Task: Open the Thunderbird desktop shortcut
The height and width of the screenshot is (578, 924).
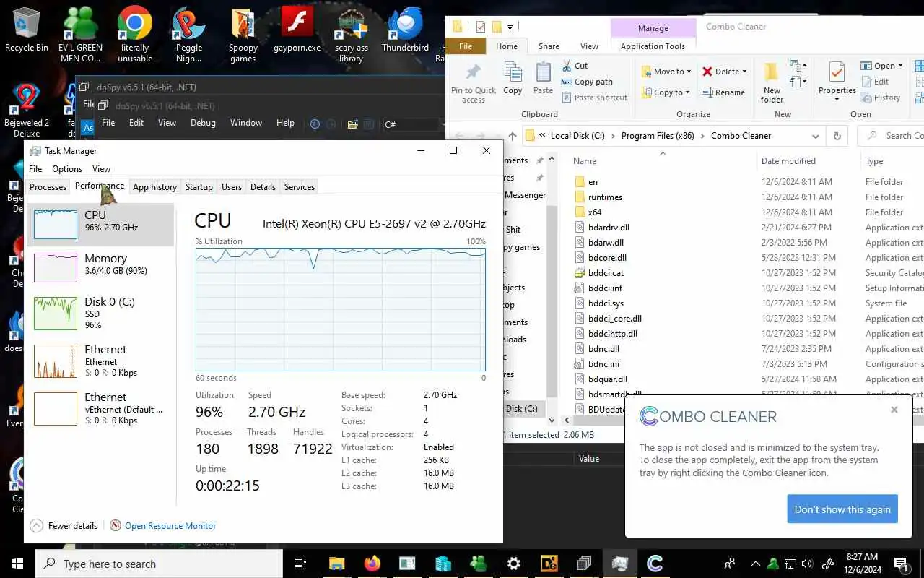Action: 405,30
